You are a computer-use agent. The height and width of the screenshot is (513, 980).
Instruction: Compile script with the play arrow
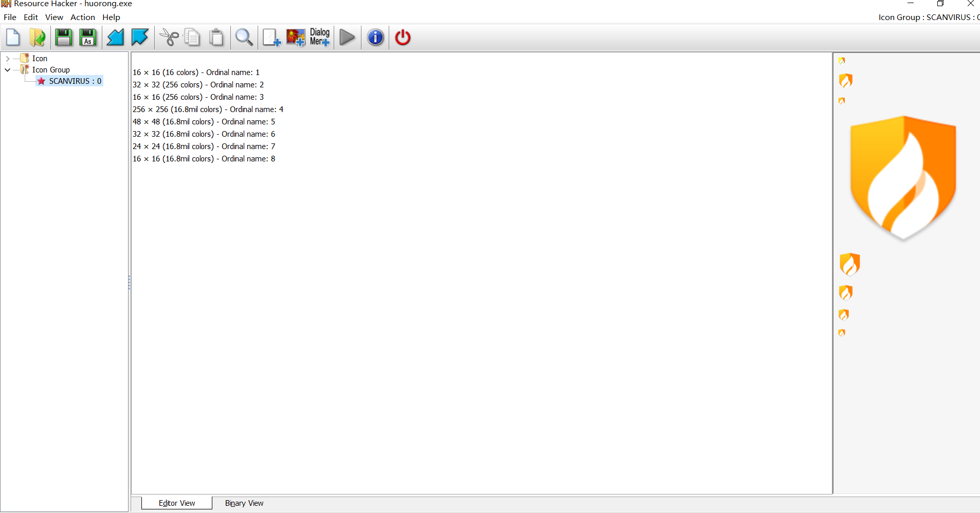348,38
